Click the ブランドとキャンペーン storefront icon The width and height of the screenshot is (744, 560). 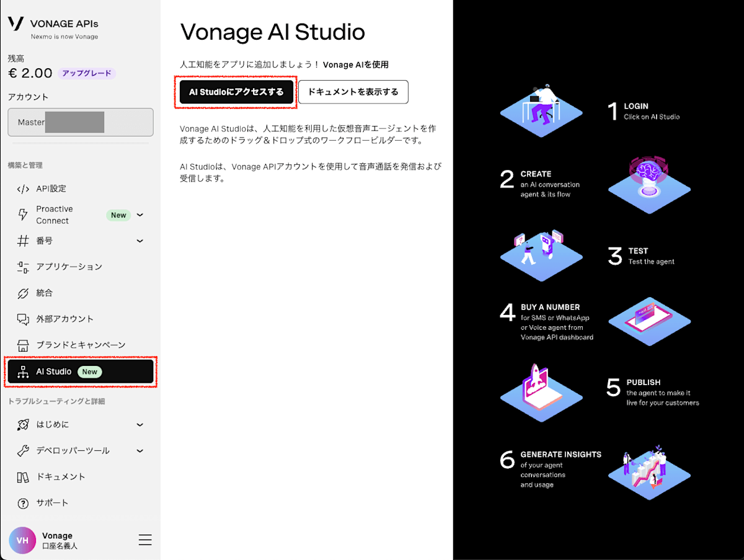click(23, 345)
